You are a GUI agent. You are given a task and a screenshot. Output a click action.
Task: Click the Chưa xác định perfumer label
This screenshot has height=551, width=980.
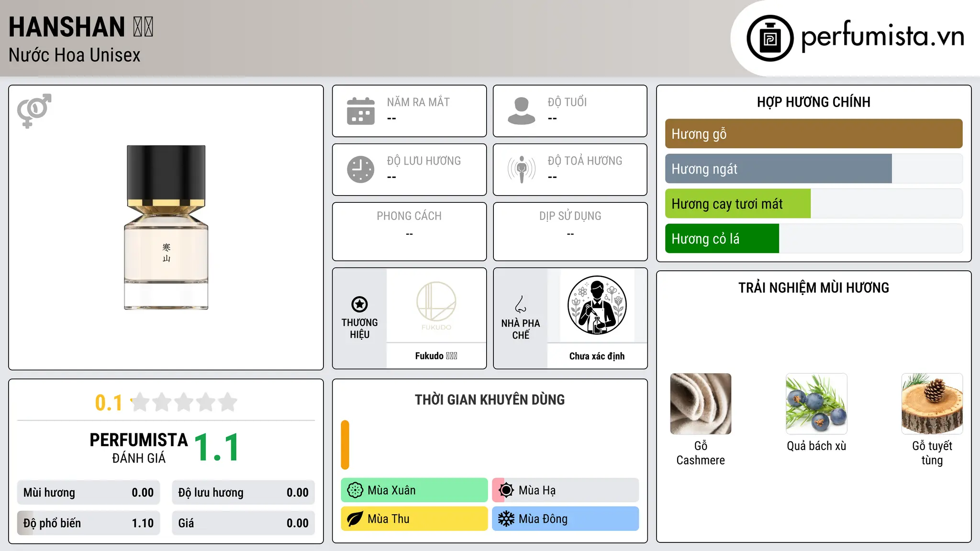[597, 356]
